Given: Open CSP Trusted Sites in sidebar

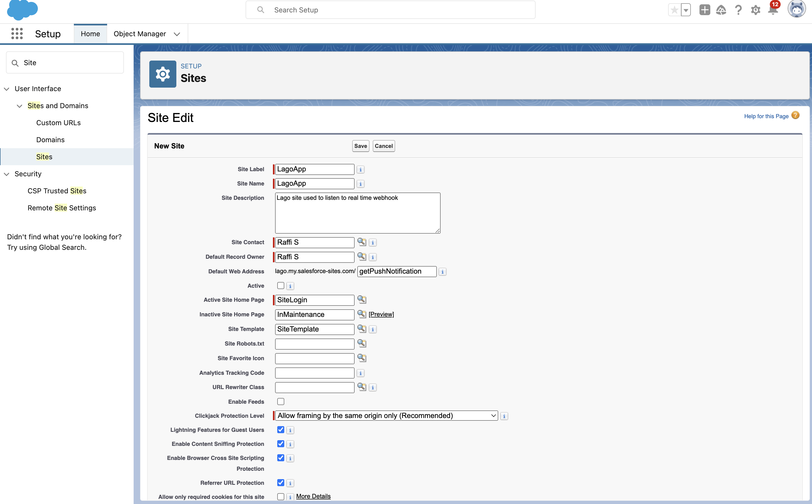Looking at the screenshot, I should pyautogui.click(x=57, y=191).
